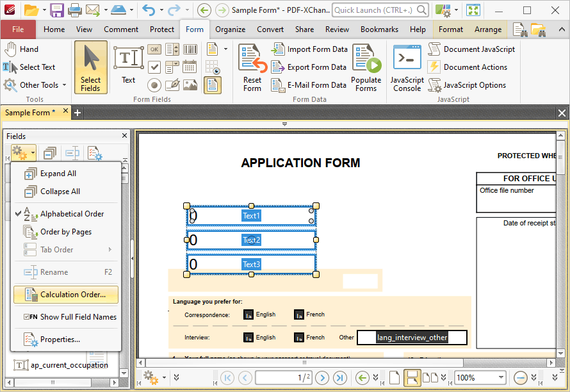
Task: Switch to the Format ribbon tab
Action: [x=451, y=29]
